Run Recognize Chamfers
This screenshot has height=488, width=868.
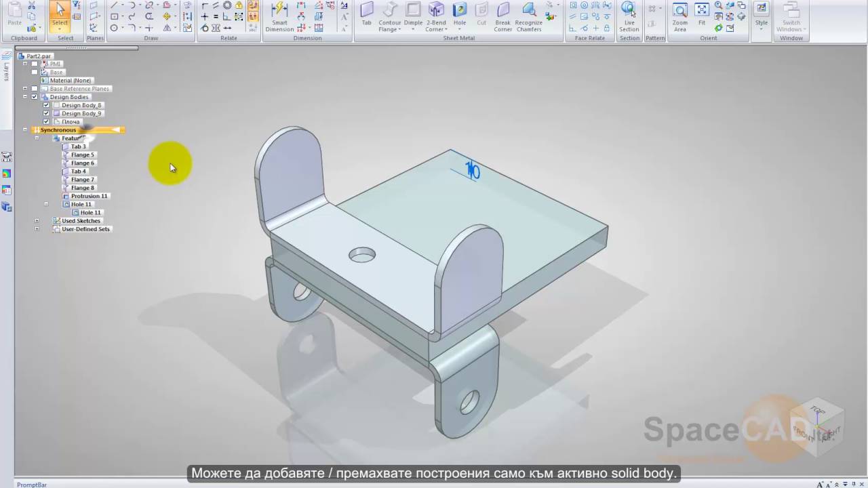coord(528,18)
